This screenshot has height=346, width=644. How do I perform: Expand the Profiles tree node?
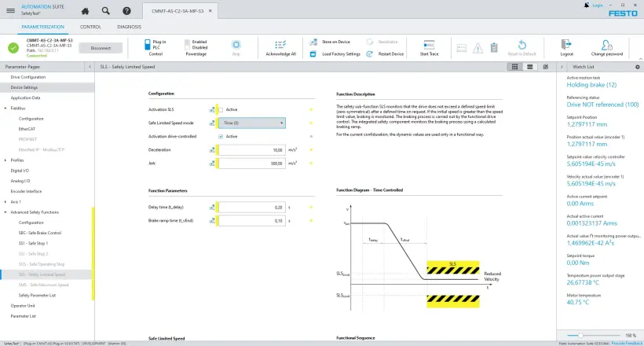(x=5, y=160)
